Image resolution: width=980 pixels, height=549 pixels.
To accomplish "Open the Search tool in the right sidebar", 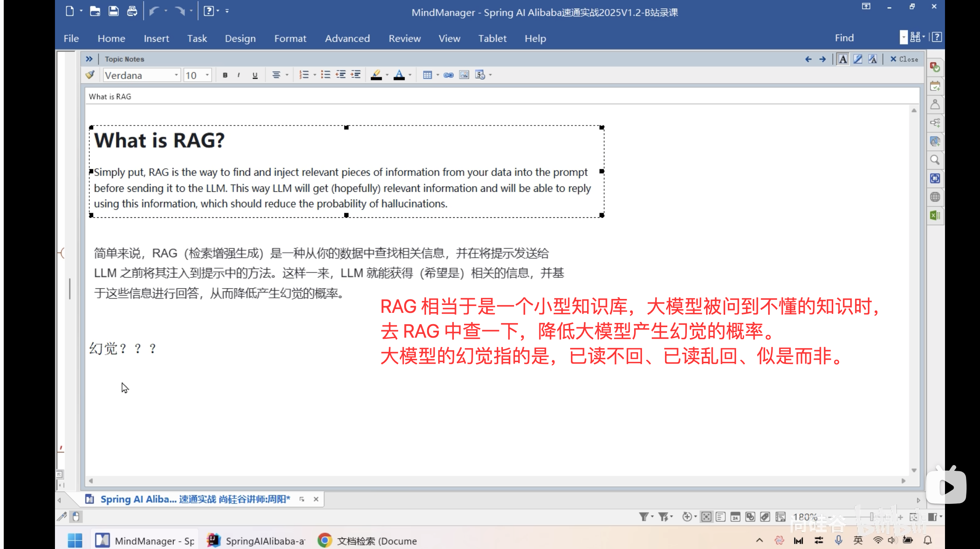I will click(x=936, y=160).
